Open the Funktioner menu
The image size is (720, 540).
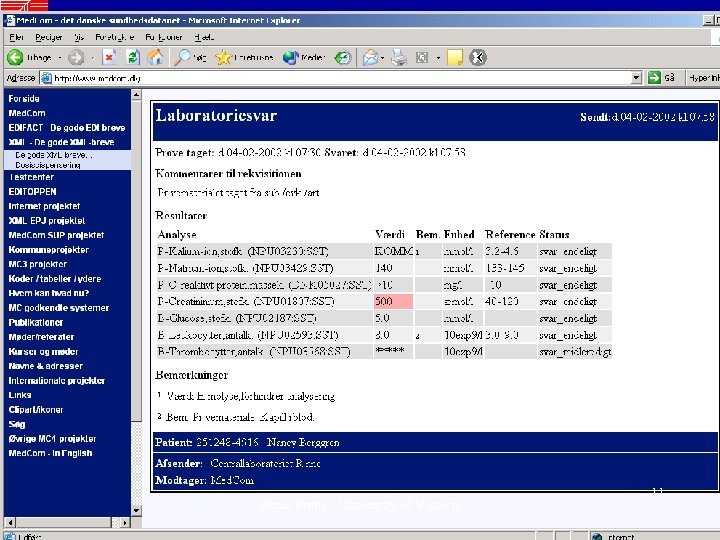tap(164, 37)
